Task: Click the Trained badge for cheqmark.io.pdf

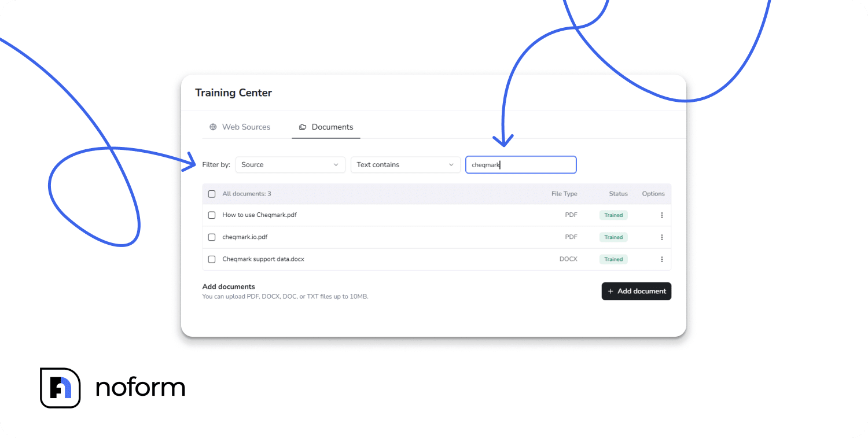Action: click(613, 237)
